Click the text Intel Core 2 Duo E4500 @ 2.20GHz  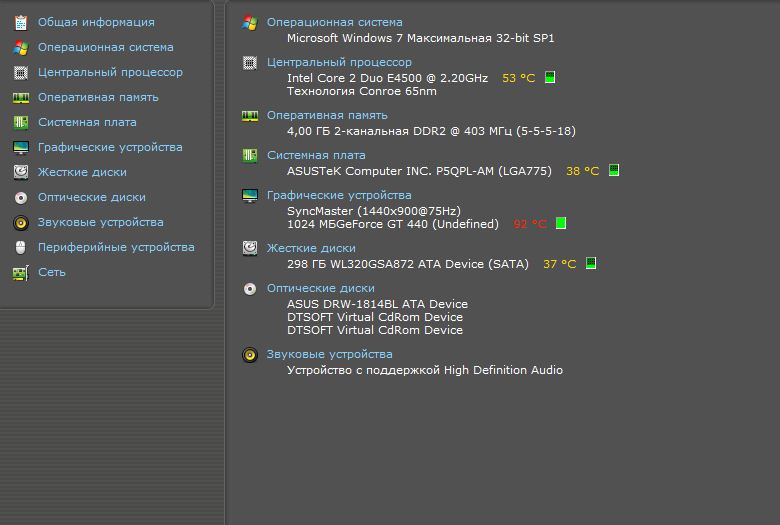pos(388,78)
